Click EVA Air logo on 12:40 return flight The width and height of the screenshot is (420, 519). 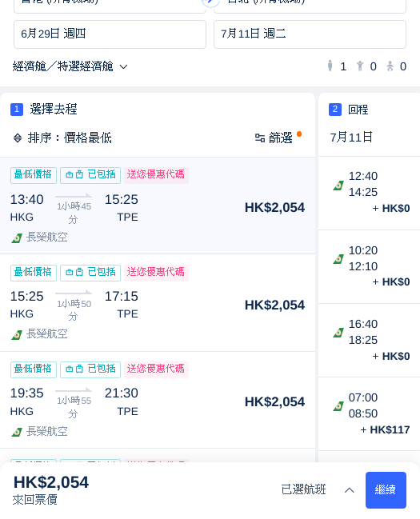pyautogui.click(x=338, y=186)
